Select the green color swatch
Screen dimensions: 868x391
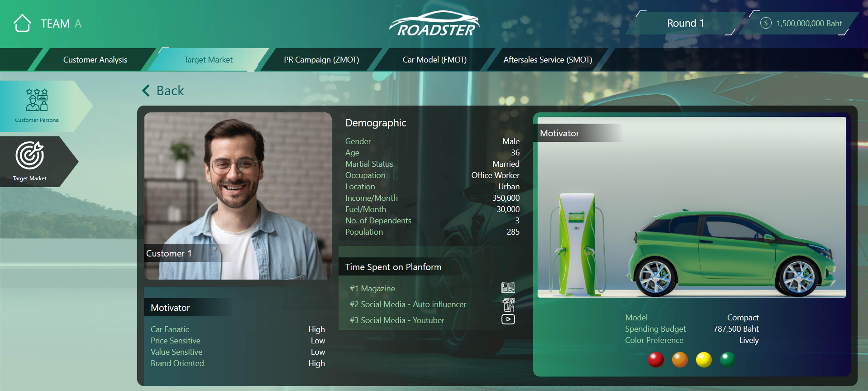click(727, 360)
